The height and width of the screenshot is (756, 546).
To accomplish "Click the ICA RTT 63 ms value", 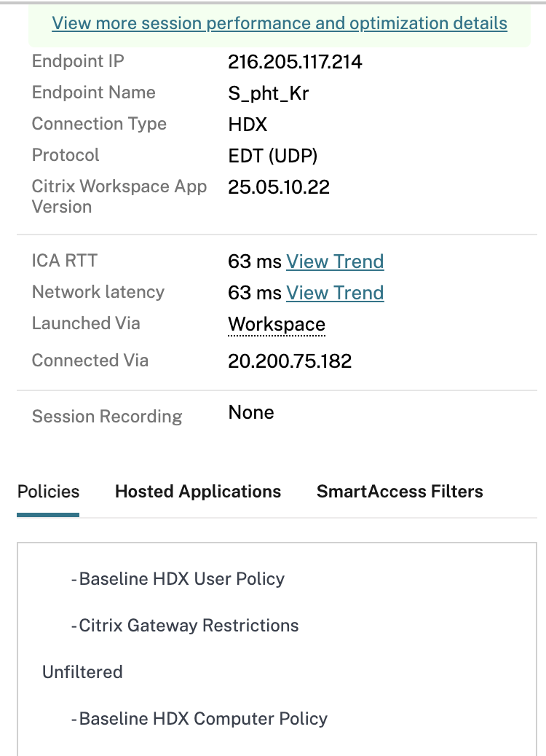I will (x=255, y=261).
